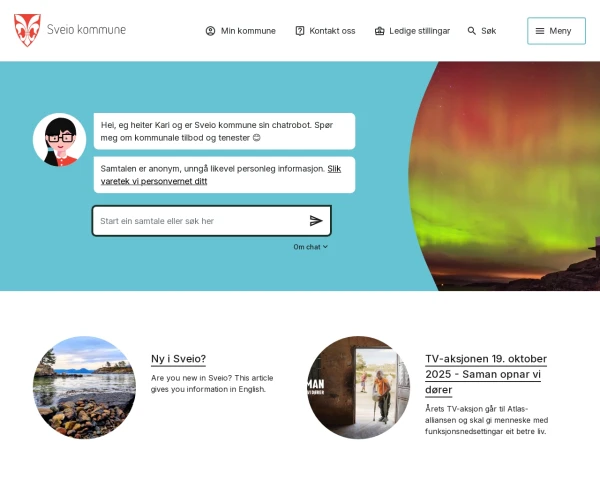This screenshot has width=600, height=480.
Task: Open the Meny navigation menu
Action: tap(556, 31)
